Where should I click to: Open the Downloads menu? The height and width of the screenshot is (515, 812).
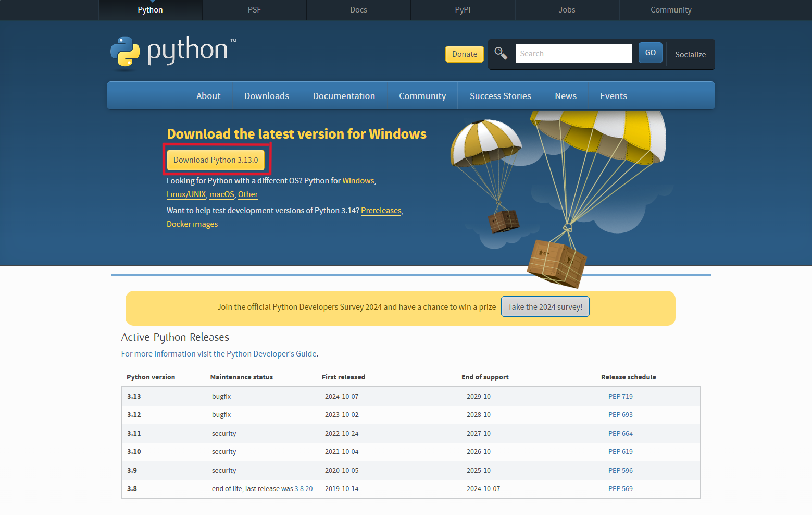[x=266, y=96]
